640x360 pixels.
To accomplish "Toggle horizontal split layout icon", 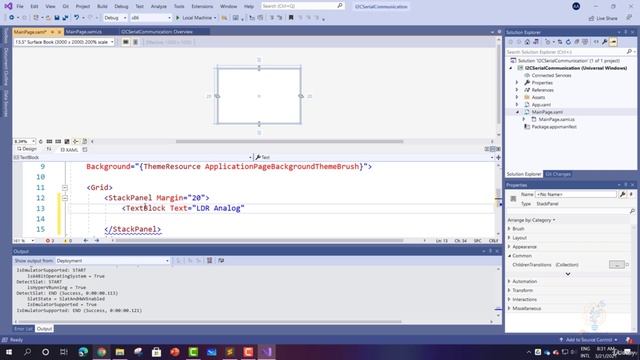I will [493, 149].
